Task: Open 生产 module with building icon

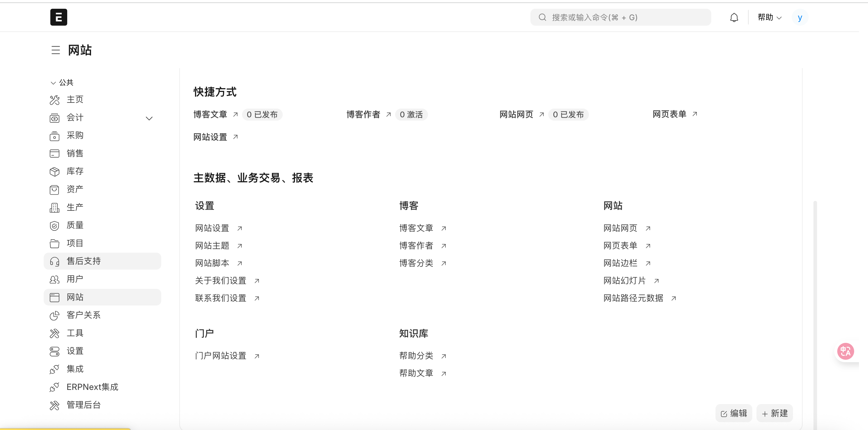Action: [x=74, y=207]
